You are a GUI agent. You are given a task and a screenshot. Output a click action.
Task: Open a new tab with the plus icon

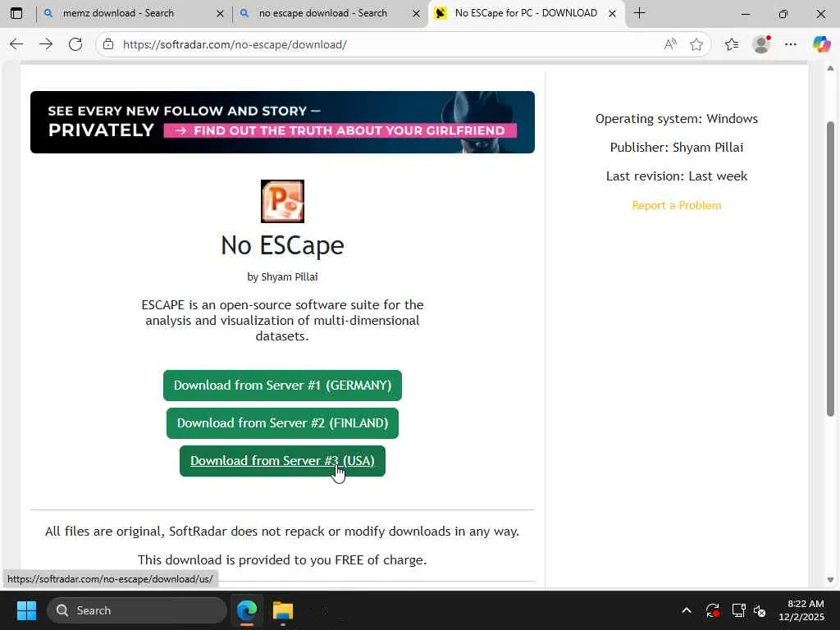[639, 13]
